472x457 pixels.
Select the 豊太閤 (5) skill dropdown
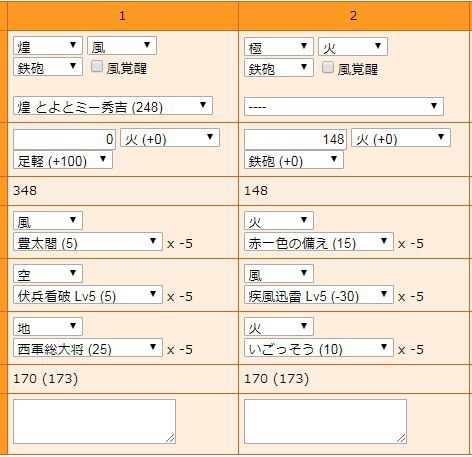click(88, 242)
